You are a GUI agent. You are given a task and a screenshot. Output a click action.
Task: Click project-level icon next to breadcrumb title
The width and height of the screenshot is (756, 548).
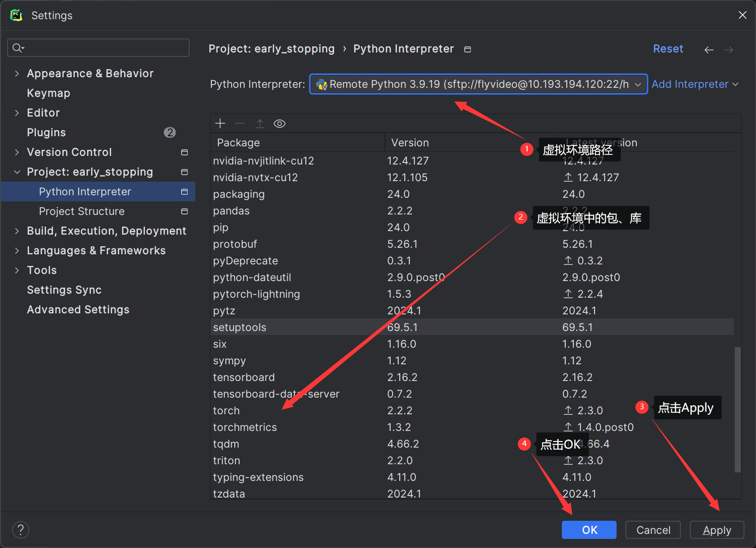(x=468, y=49)
